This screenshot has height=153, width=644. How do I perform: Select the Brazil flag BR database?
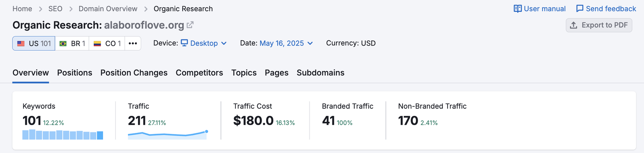click(72, 43)
